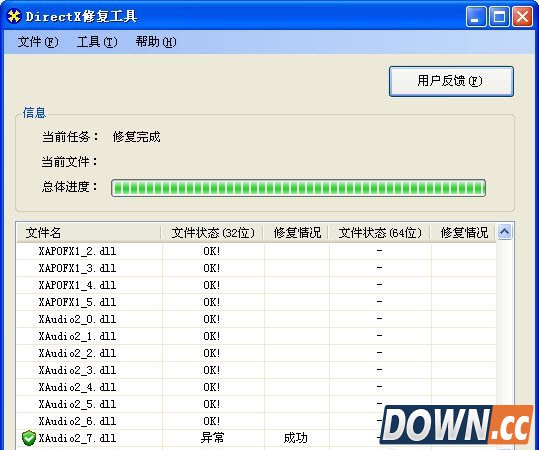
Task: Click the last 修复情况 column header
Action: (x=464, y=233)
